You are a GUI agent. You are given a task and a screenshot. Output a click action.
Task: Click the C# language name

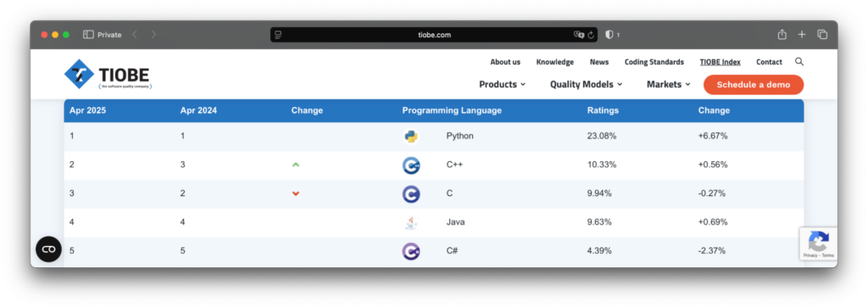[x=452, y=250]
